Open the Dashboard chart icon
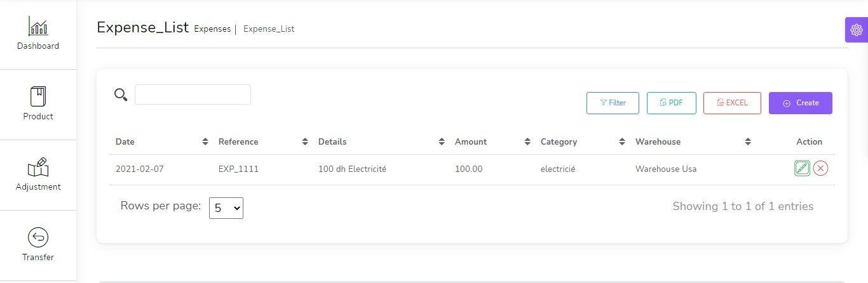 (x=38, y=27)
